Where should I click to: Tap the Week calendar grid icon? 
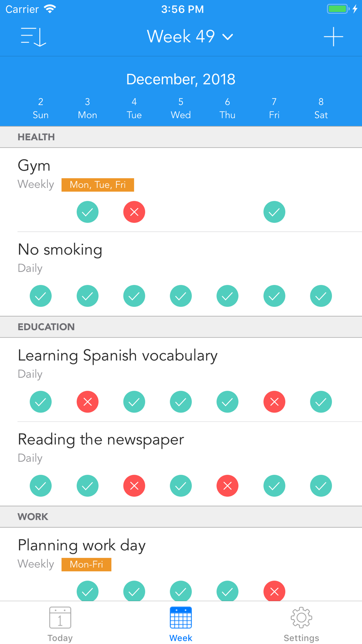(x=181, y=618)
